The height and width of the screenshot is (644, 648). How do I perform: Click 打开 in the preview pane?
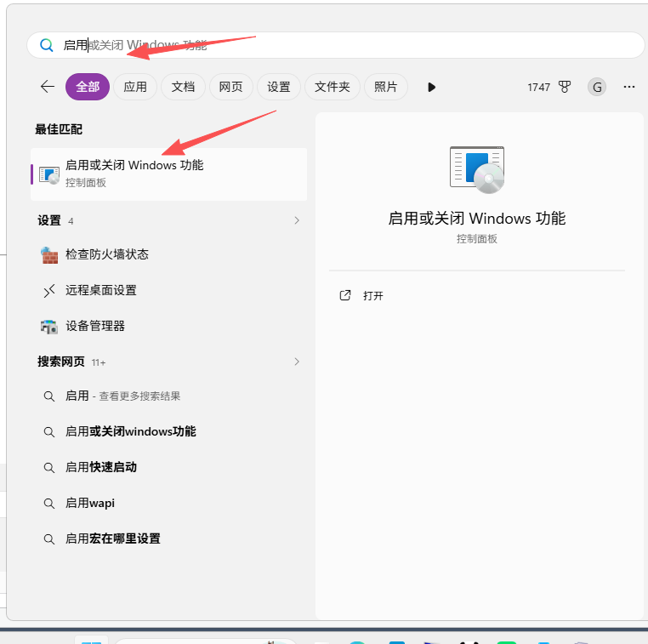(372, 295)
